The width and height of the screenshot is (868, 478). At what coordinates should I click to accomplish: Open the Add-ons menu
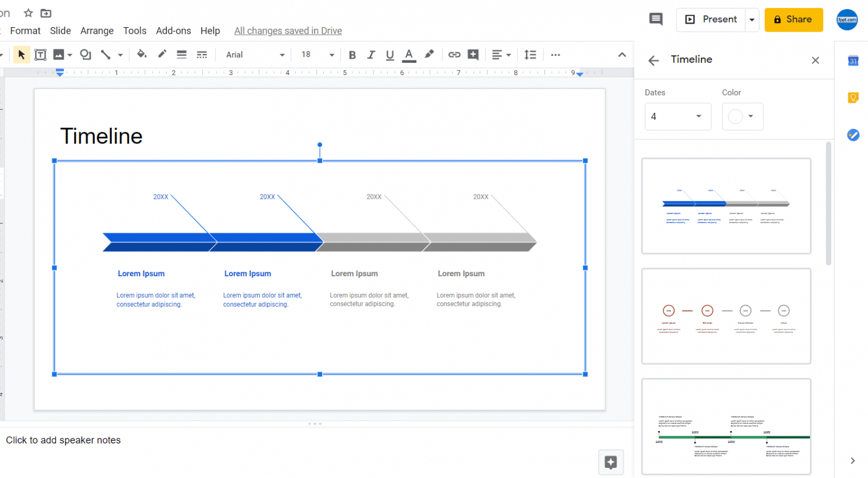tap(173, 31)
